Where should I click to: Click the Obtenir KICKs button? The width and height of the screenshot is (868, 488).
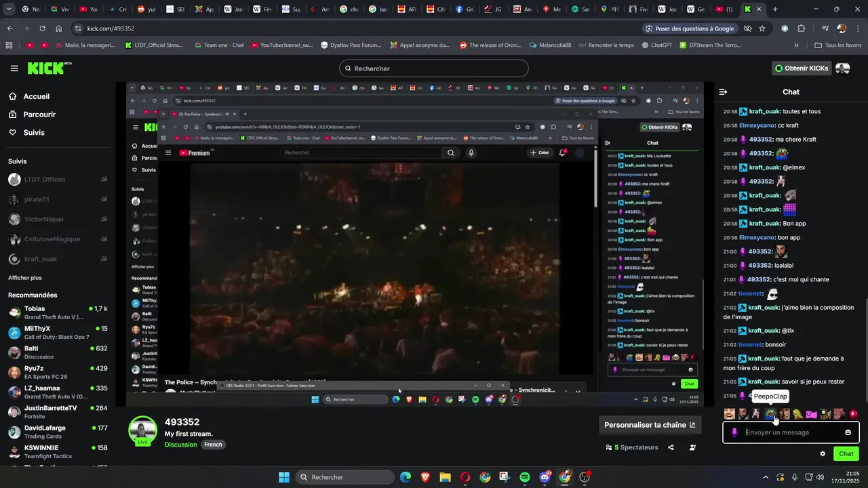pyautogui.click(x=802, y=68)
